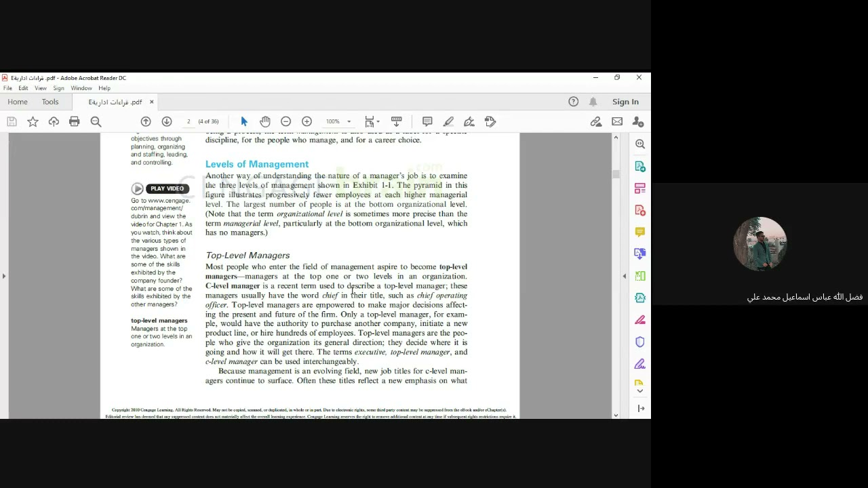The image size is (868, 488).
Task: Open Edit PDF tool in right pane
Action: coord(640,188)
